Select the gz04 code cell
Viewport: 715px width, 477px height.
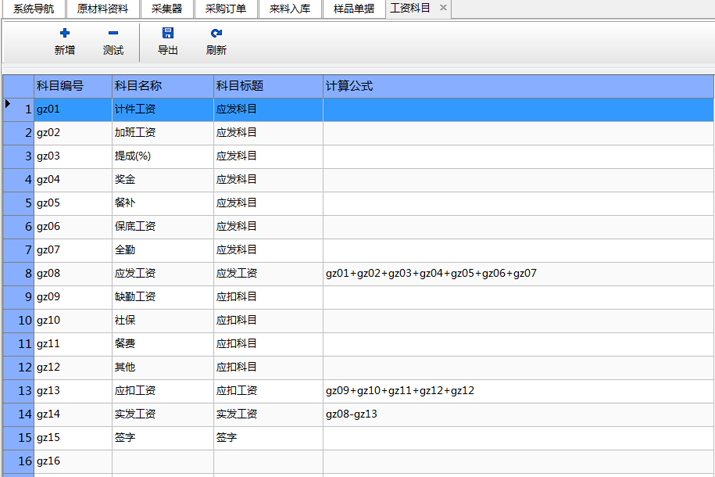[x=73, y=180]
